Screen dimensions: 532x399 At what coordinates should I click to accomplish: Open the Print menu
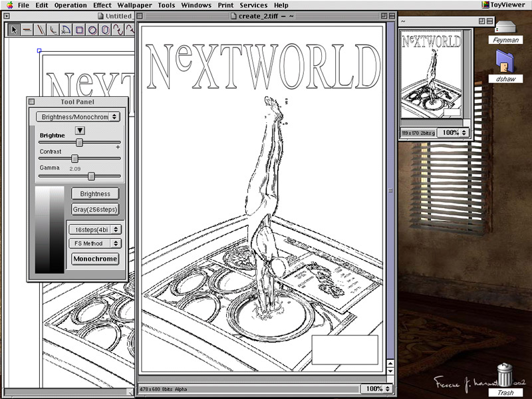[x=225, y=5]
